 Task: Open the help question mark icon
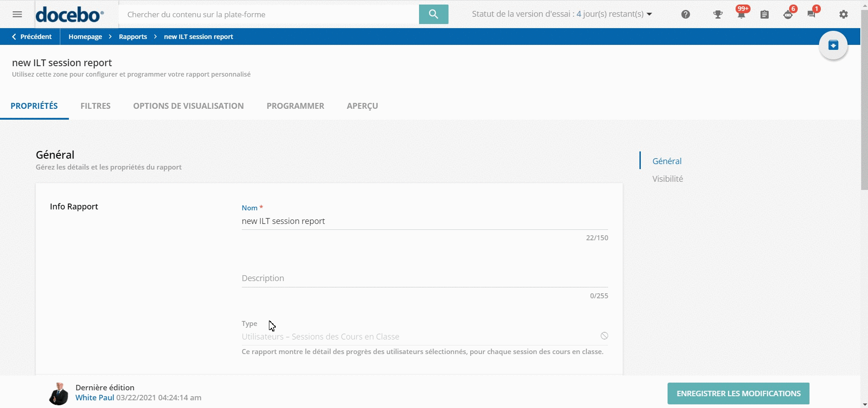pyautogui.click(x=686, y=15)
